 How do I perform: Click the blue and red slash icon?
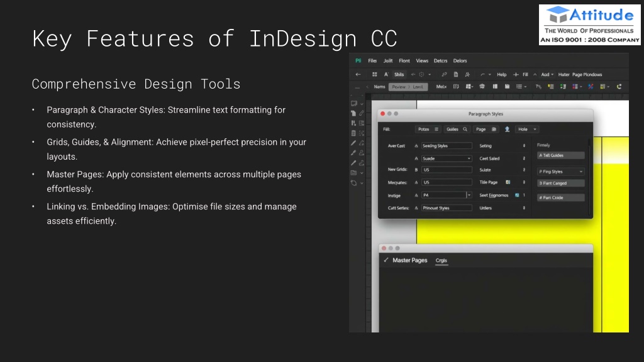click(591, 87)
